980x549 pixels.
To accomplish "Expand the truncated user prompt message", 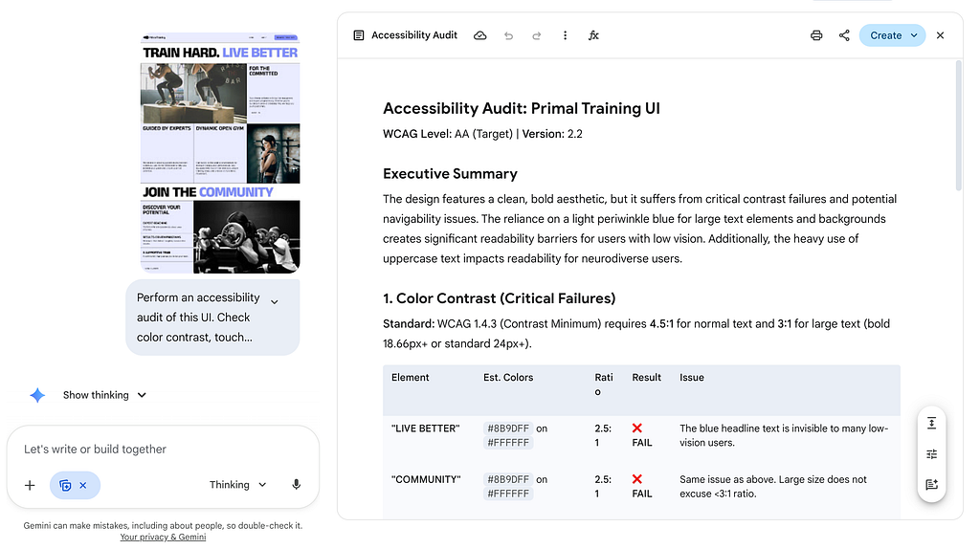I will click(275, 302).
